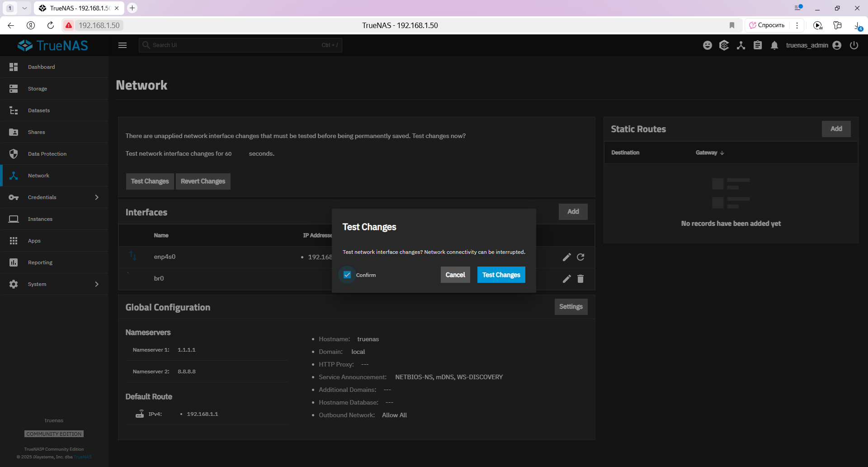Select the Network sidebar entry
868x467 pixels.
point(54,176)
